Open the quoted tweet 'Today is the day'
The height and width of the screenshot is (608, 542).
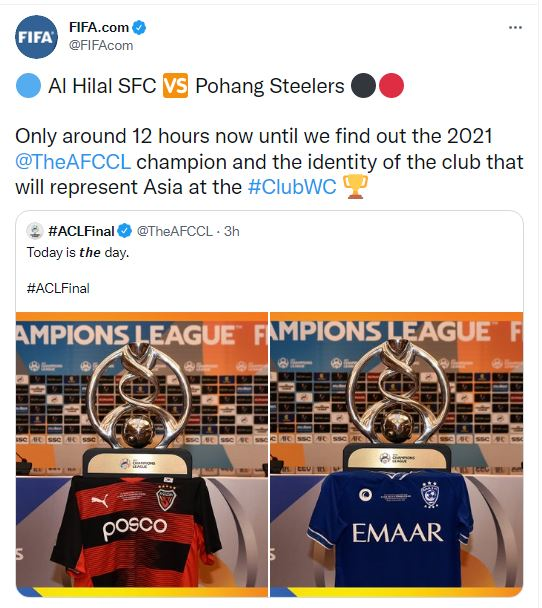78,253
